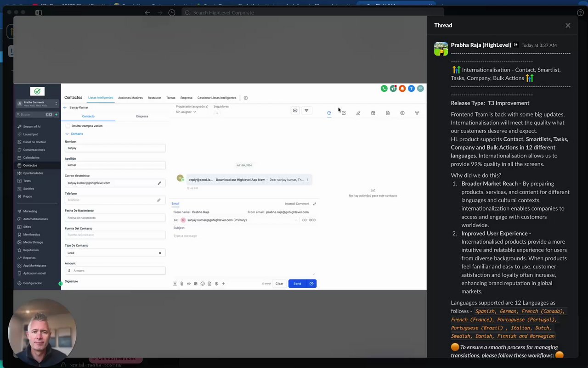The image size is (588, 368).
Task: Click the filter lines icon above the conversation
Action: [306, 110]
